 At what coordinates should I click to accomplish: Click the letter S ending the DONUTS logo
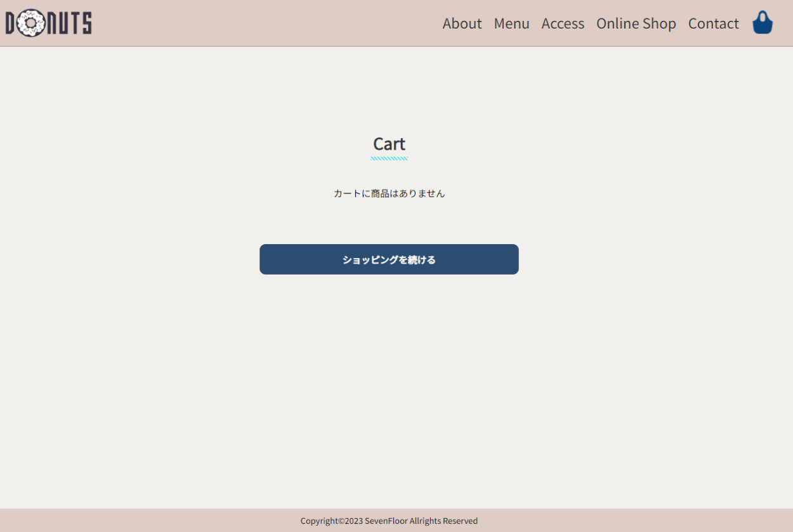click(x=86, y=23)
